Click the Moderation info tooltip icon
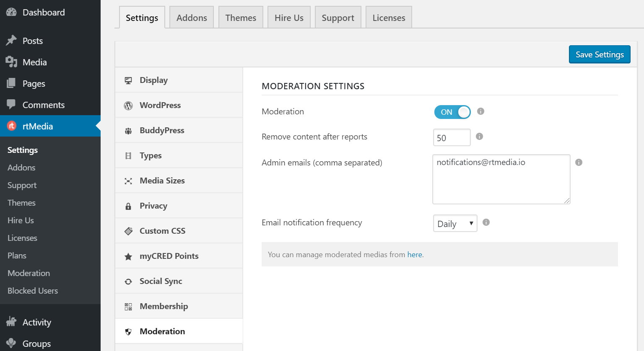The width and height of the screenshot is (644, 351). 480,111
